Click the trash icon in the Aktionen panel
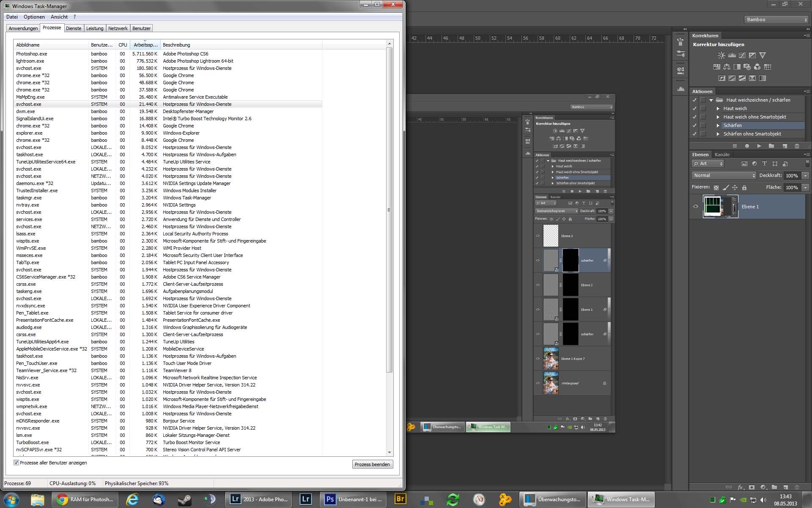Viewport: 812px width, 508px height. [x=797, y=146]
